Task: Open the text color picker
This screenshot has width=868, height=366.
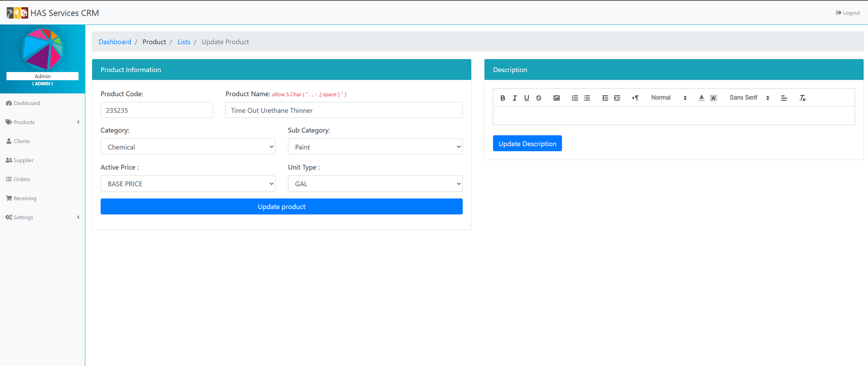Action: point(701,98)
